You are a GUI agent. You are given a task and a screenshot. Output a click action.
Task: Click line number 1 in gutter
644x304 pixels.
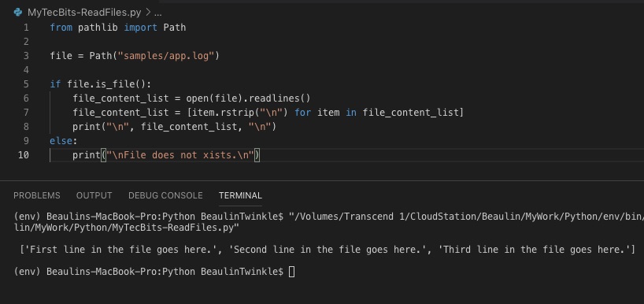pos(26,28)
